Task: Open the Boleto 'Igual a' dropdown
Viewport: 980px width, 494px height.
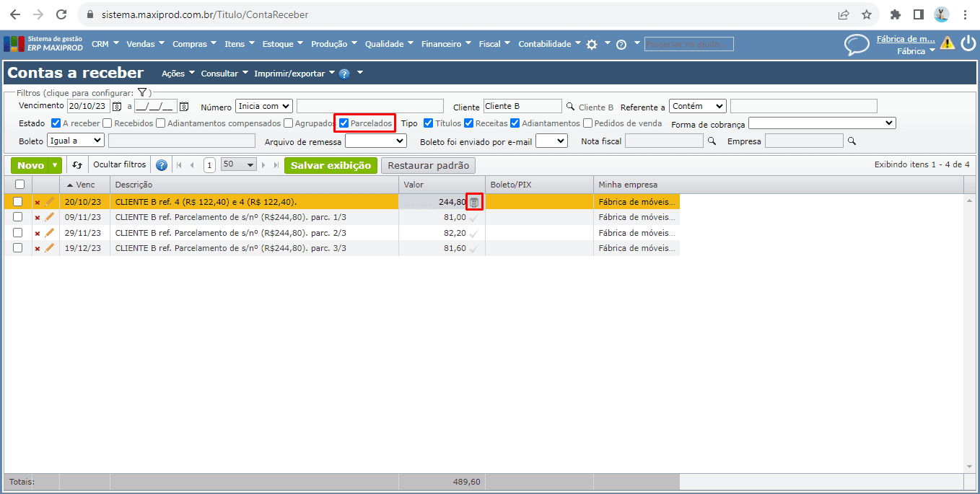Action: (x=76, y=141)
